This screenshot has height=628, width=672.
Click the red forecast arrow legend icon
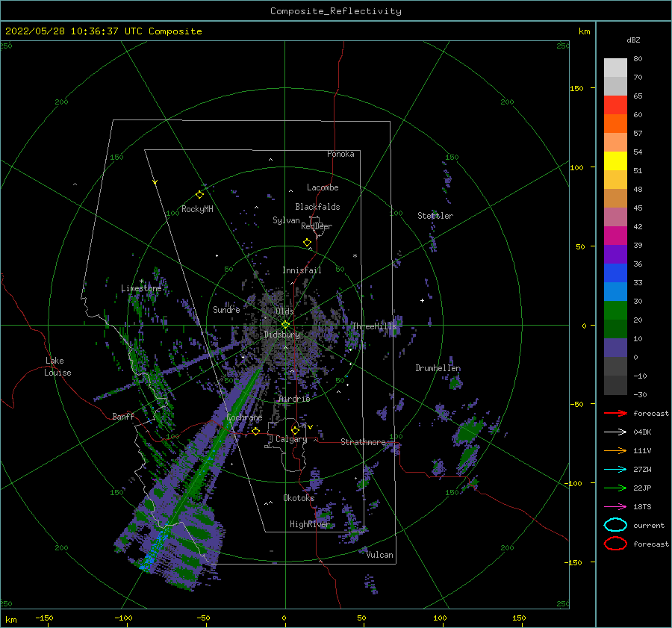(x=615, y=413)
